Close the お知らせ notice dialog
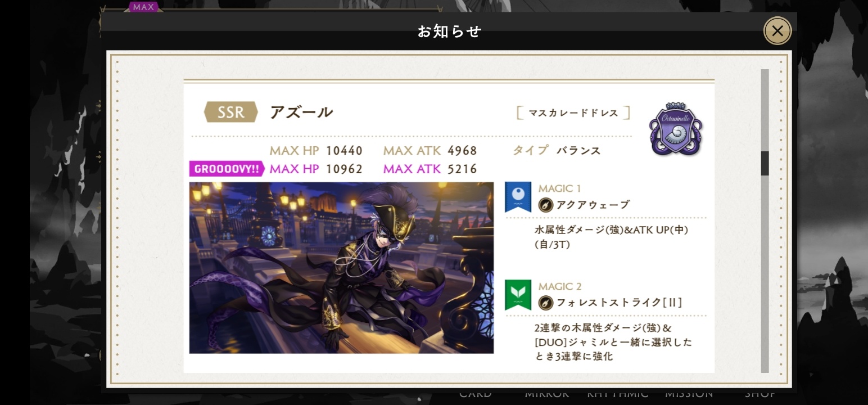The image size is (868, 405). pyautogui.click(x=777, y=31)
